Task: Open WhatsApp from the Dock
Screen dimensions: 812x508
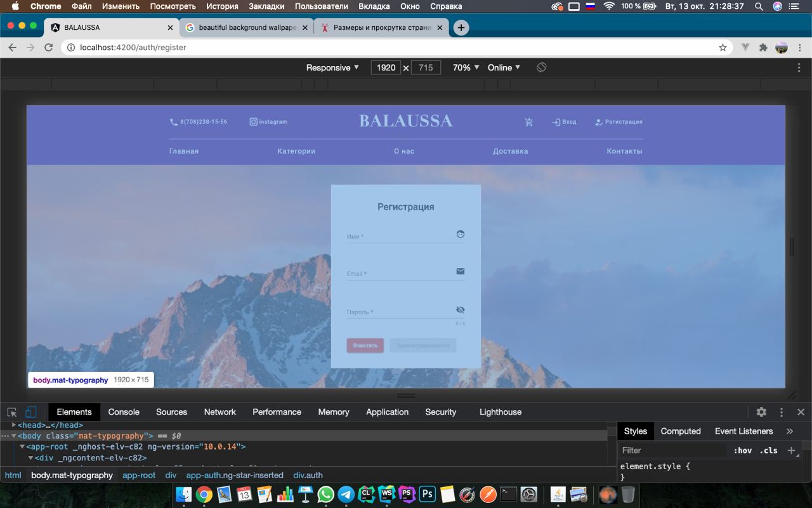Action: [x=325, y=494]
